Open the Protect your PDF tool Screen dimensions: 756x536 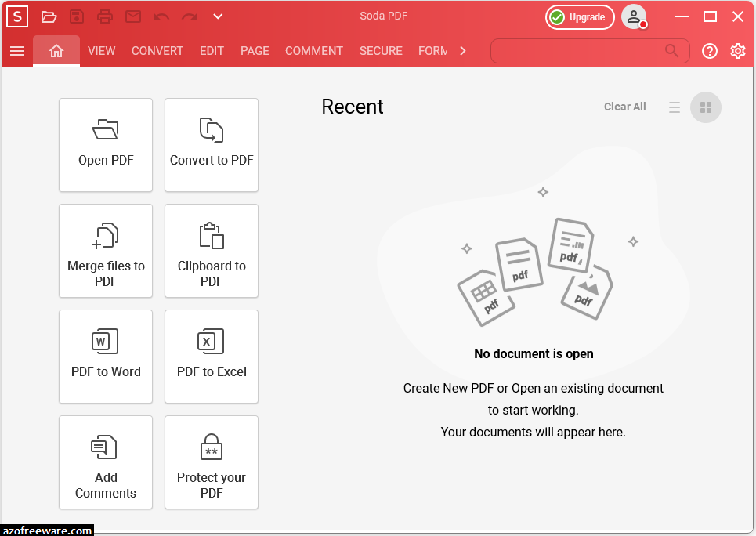pyautogui.click(x=211, y=462)
